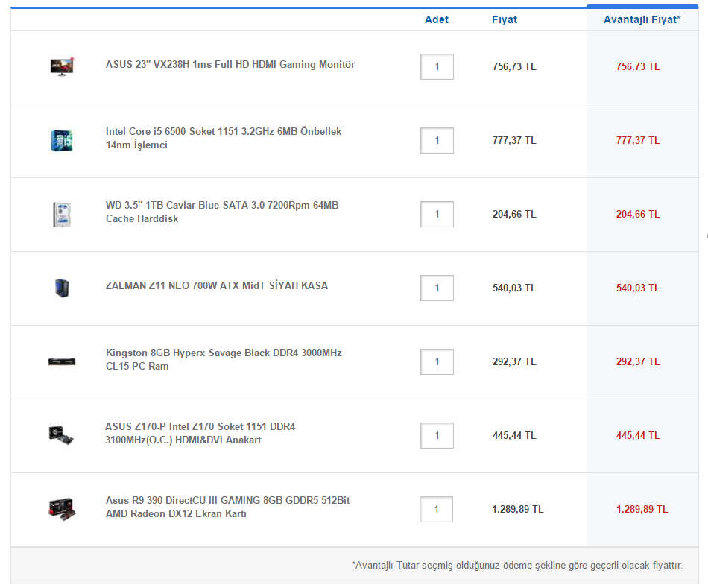Image resolution: width=708 pixels, height=588 pixels.
Task: Click the Zalman Z11 NEO case thumbnail
Action: point(61,288)
